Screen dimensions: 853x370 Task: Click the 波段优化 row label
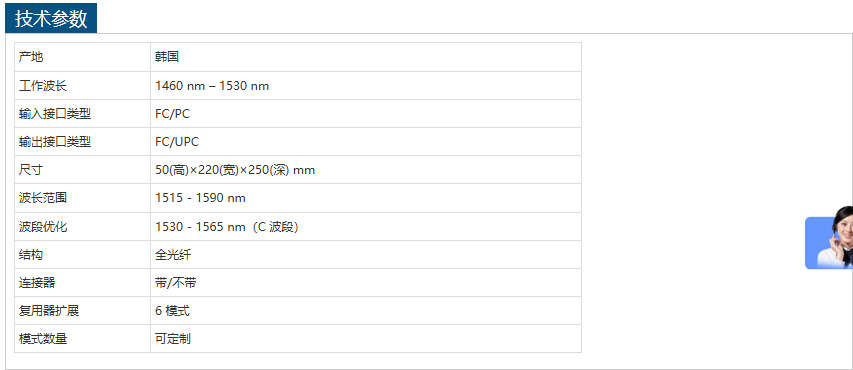(43, 227)
